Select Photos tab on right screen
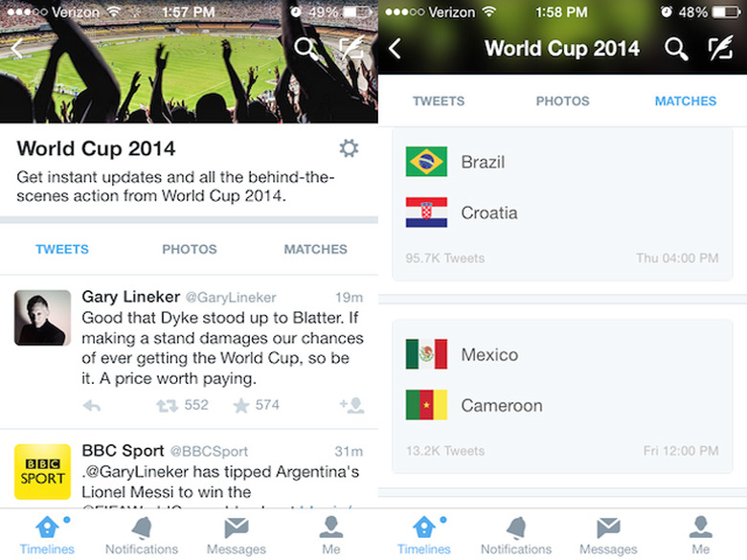Screen dimensions: 747x560 point(562,101)
